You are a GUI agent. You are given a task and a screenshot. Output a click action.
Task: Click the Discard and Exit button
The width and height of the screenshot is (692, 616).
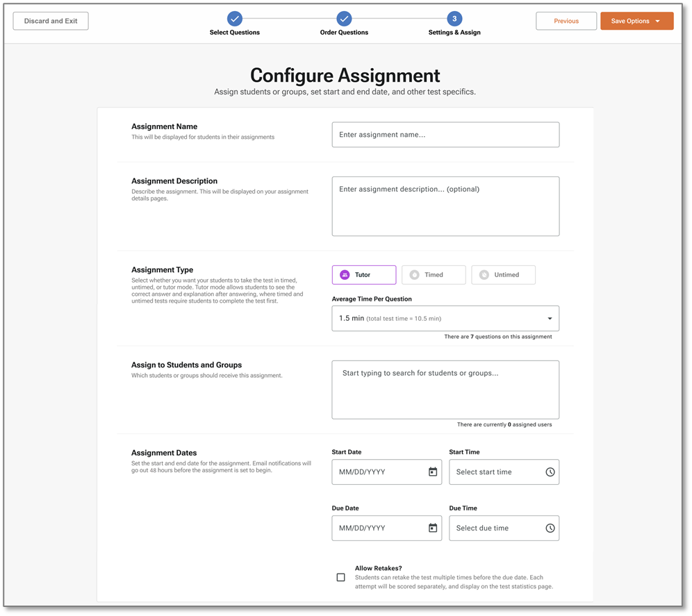point(51,21)
